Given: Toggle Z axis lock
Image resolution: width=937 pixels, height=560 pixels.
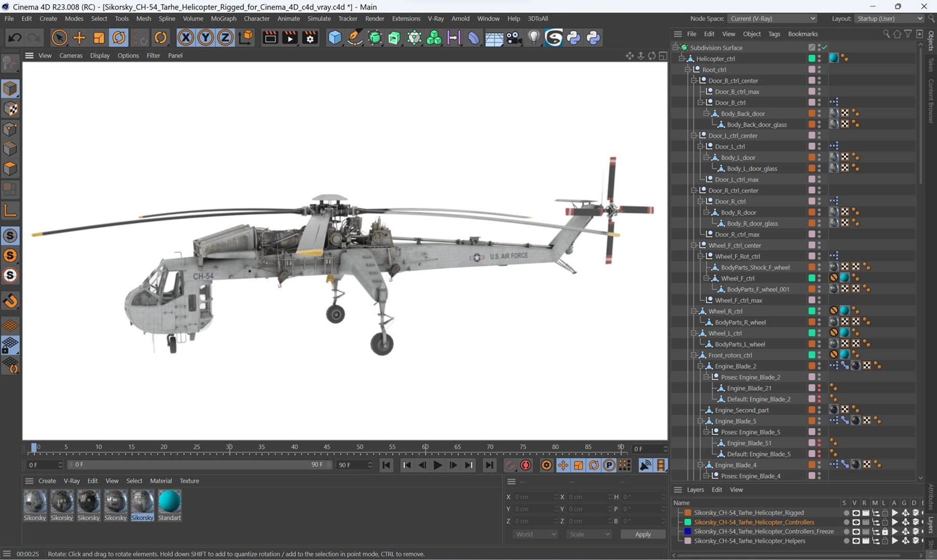Looking at the screenshot, I should [x=225, y=37].
